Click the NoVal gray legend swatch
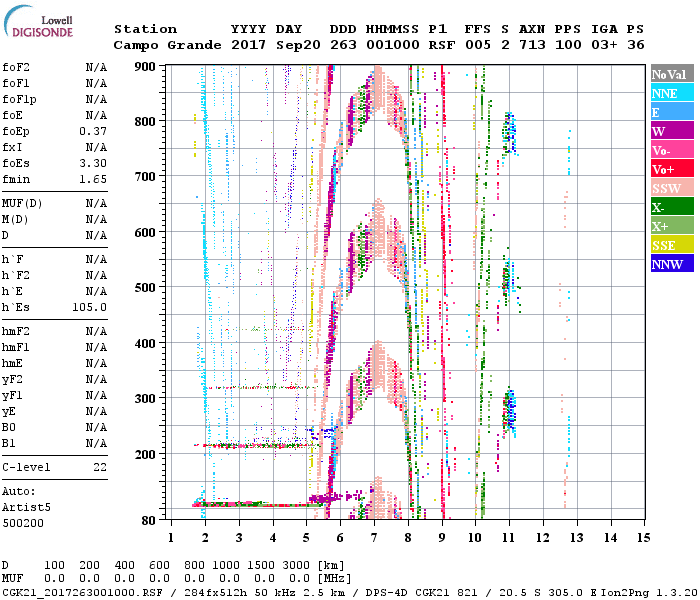This screenshot has height=600, width=700. tap(671, 74)
